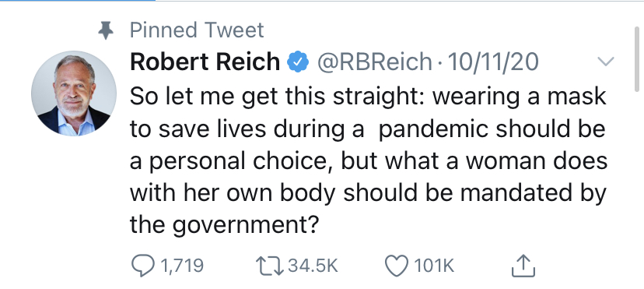Image resolution: width=644 pixels, height=289 pixels.
Task: Click the 101K likes count
Action: pos(434,266)
